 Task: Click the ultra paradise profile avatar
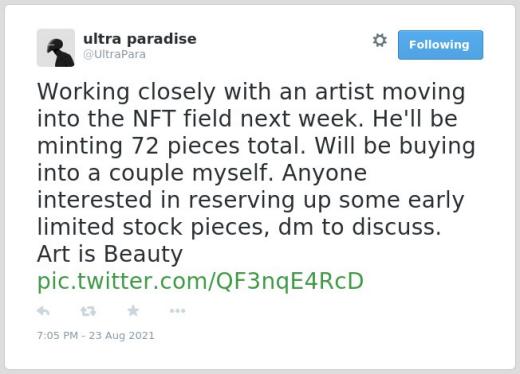point(56,48)
